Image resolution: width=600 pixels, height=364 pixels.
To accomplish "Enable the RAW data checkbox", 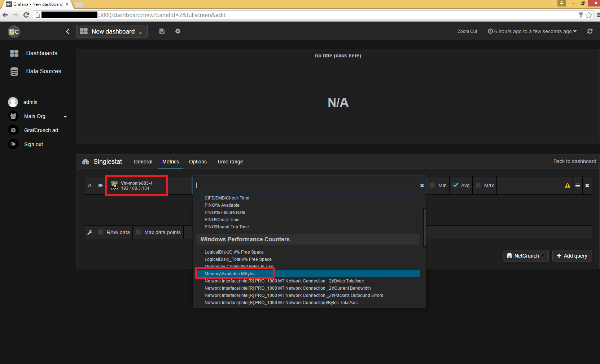I will click(101, 232).
